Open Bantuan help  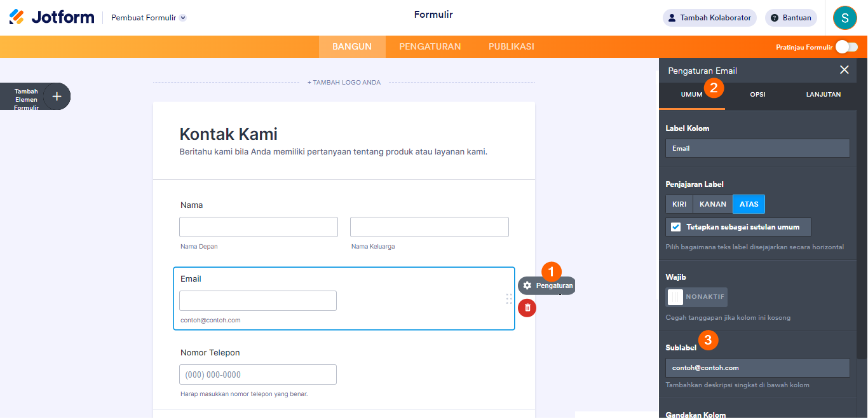790,17
